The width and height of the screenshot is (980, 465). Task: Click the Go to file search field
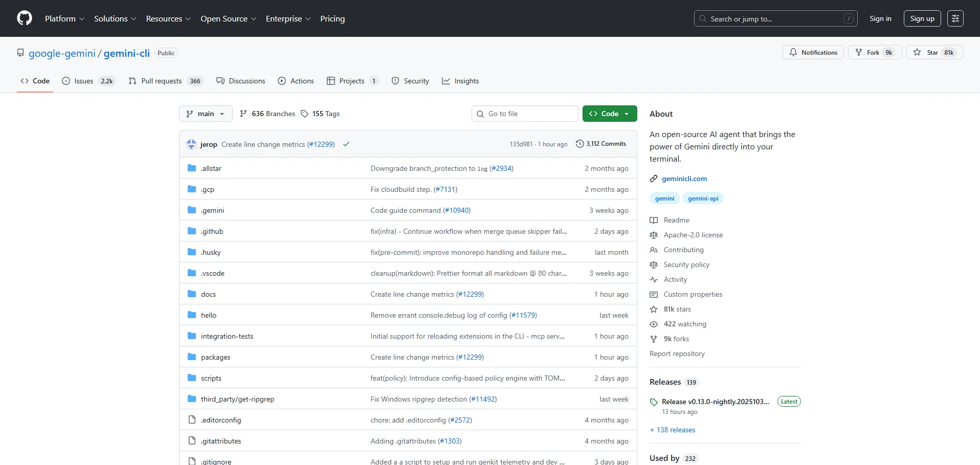[x=525, y=114]
